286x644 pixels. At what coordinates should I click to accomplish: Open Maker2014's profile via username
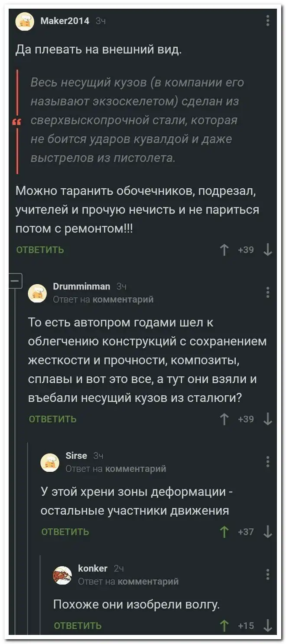click(65, 20)
